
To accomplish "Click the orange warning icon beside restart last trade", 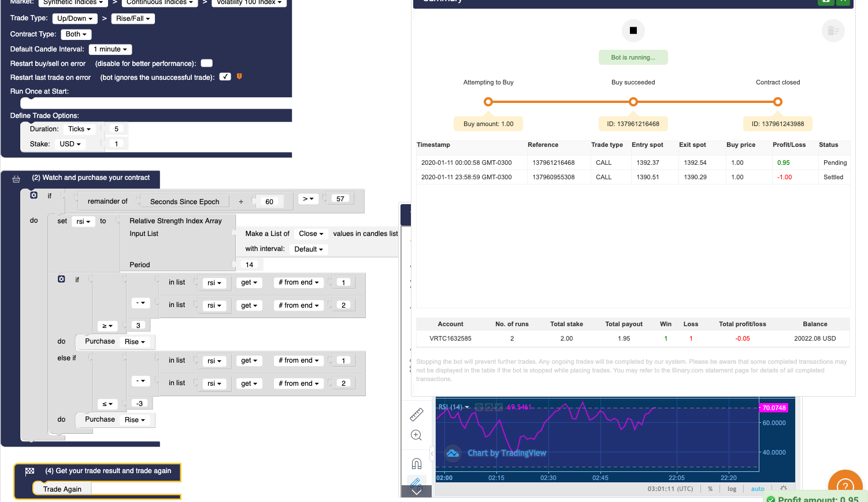I will (239, 76).
